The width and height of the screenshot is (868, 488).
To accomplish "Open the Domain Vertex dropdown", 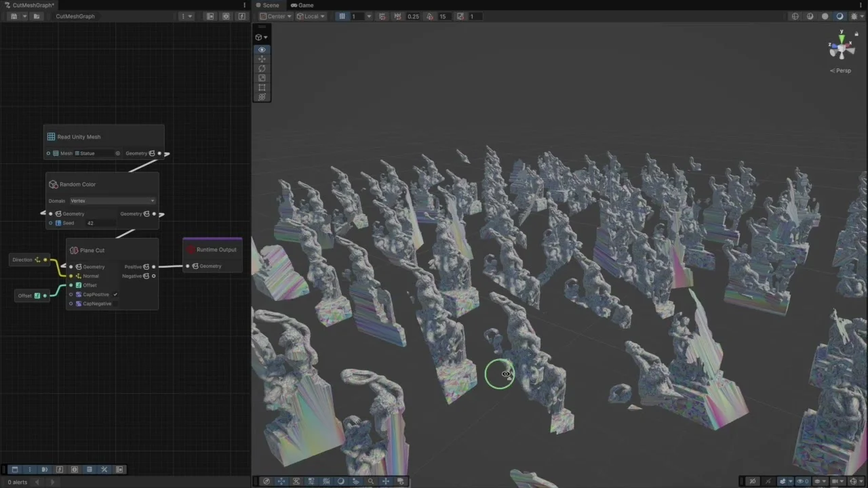I will [x=113, y=201].
